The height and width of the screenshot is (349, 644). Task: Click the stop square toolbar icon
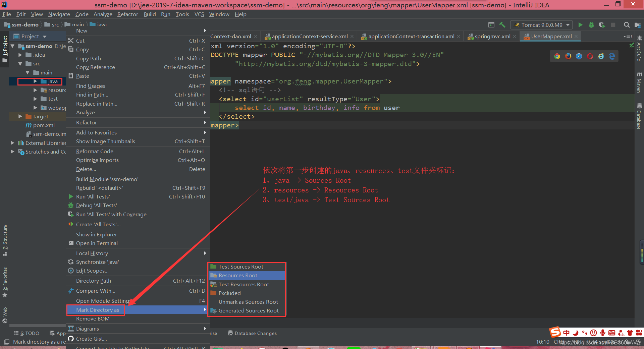coord(613,25)
